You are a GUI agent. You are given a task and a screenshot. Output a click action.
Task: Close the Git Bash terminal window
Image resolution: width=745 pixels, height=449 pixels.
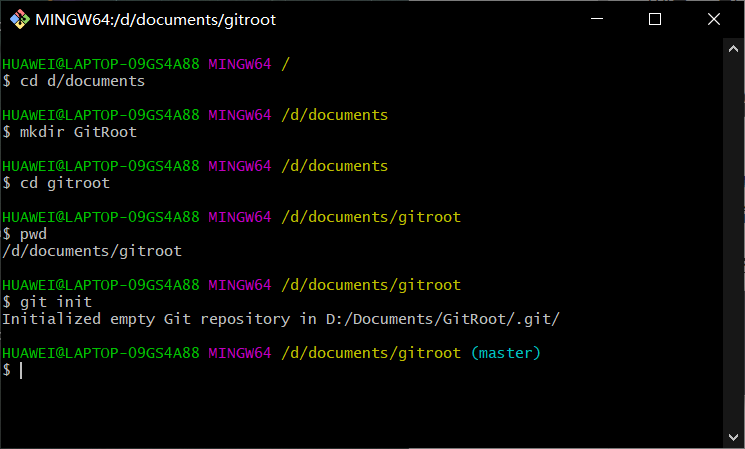click(713, 19)
